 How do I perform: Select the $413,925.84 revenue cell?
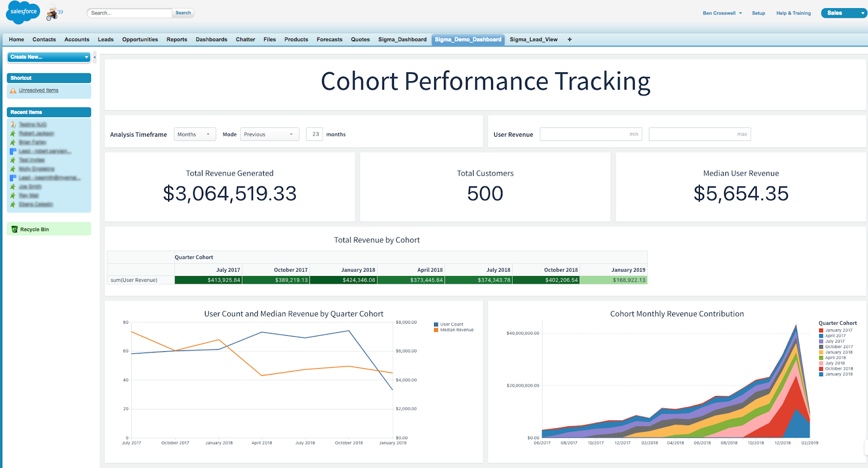pyautogui.click(x=208, y=280)
